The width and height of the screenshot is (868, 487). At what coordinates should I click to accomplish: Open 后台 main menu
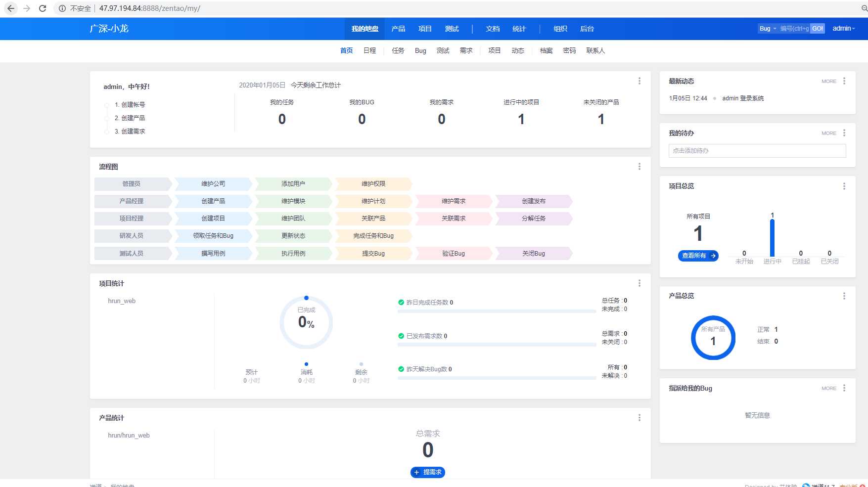pos(587,29)
